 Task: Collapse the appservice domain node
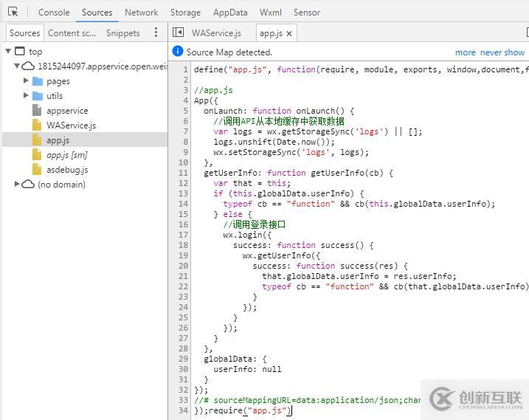pos(17,66)
